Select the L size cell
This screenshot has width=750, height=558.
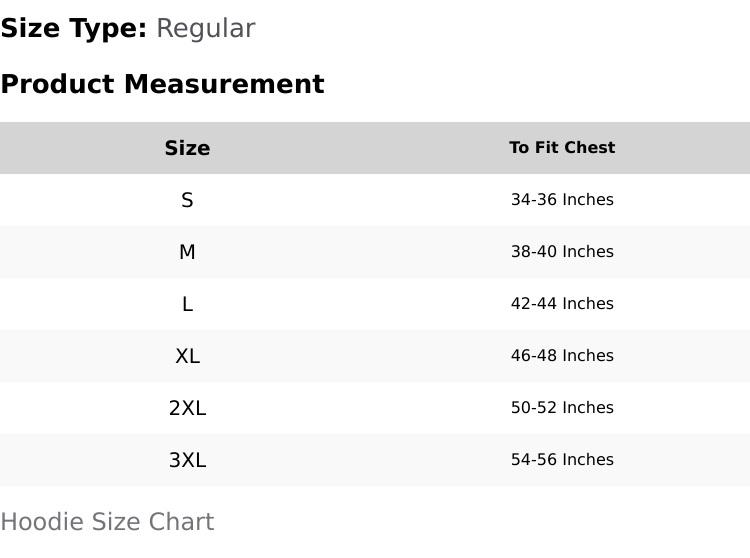(x=187, y=304)
